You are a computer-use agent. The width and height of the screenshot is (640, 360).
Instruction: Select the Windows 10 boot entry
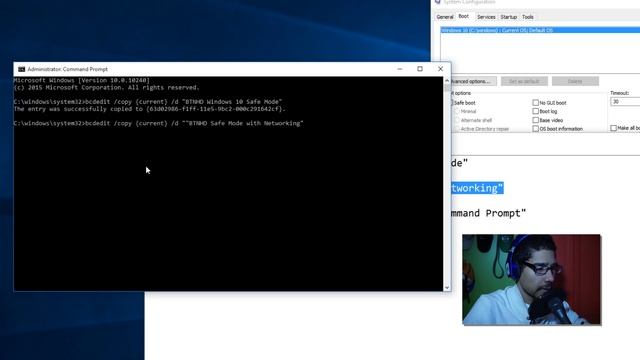click(x=540, y=30)
